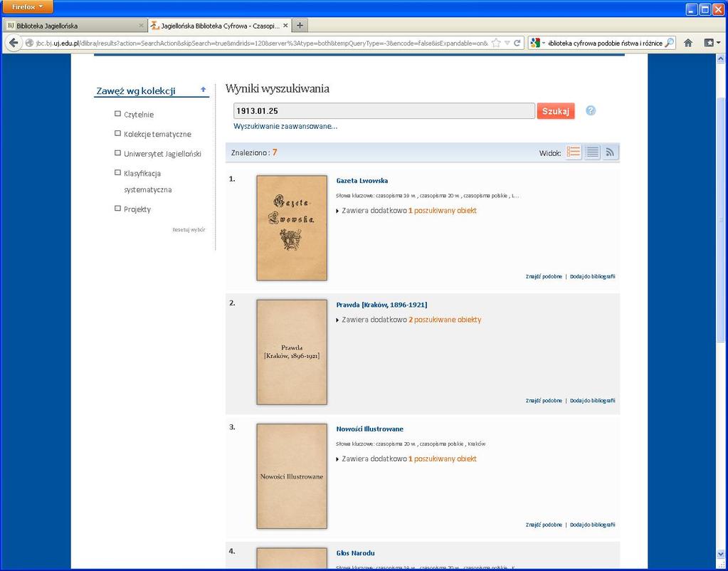Screen dimensions: 728x571
Task: Click the page vertical scrollbar thumb
Action: pyautogui.click(x=721, y=220)
